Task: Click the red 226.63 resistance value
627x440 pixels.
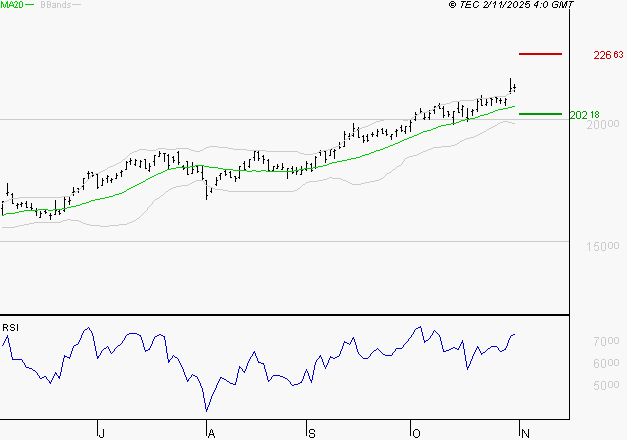Action: (x=608, y=55)
